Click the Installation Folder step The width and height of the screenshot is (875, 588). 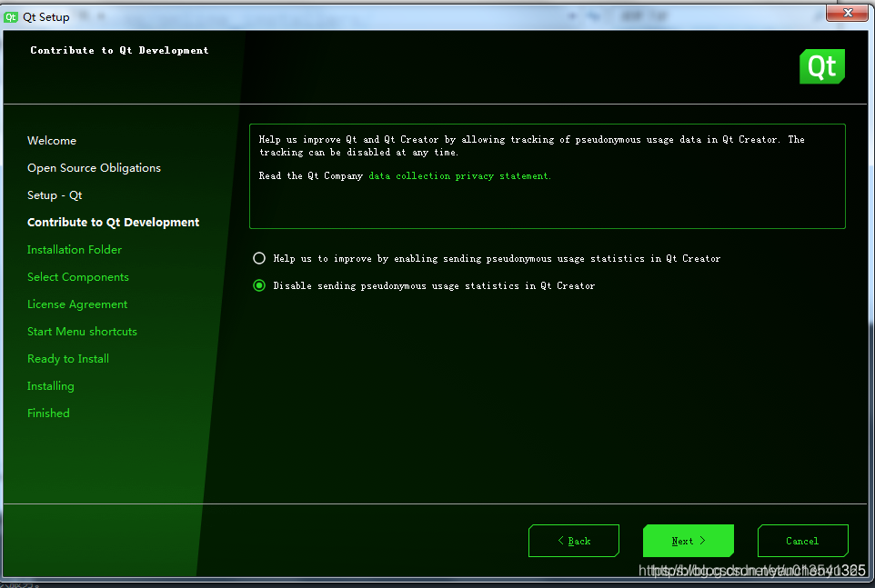[x=75, y=250]
